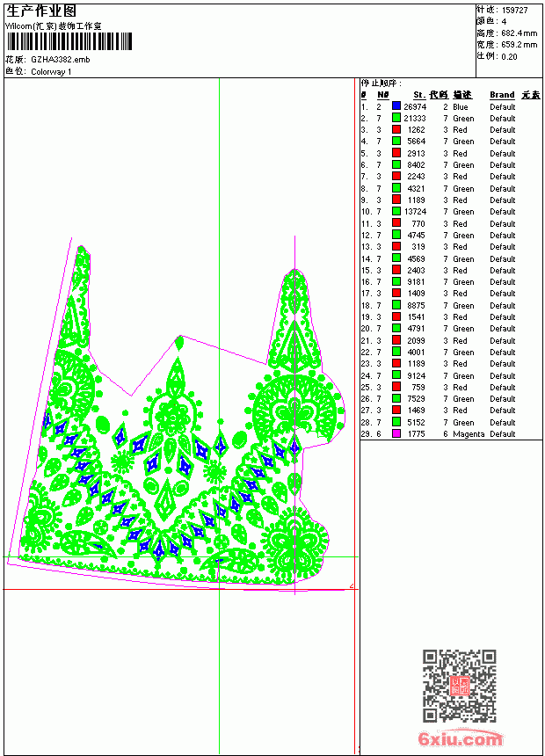Click the barcode under the studio name

point(69,41)
